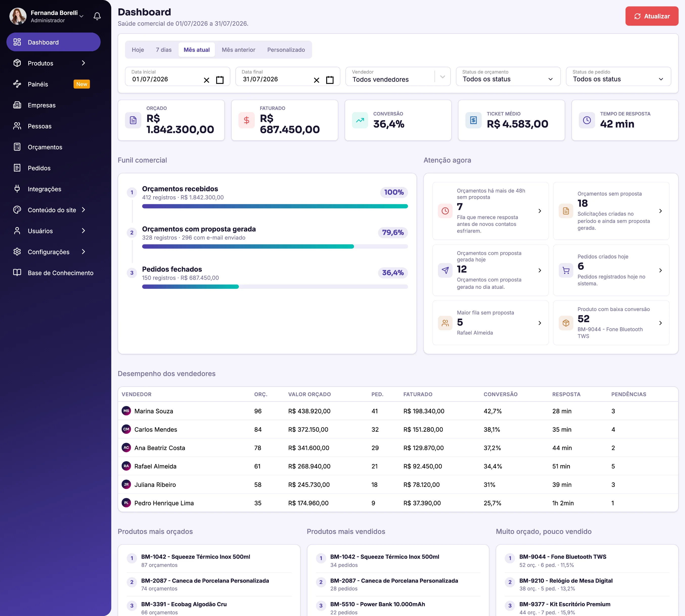Viewport: 685px width, 616px height.
Task: Click the red clock icon for 48h quotes
Action: 445,211
